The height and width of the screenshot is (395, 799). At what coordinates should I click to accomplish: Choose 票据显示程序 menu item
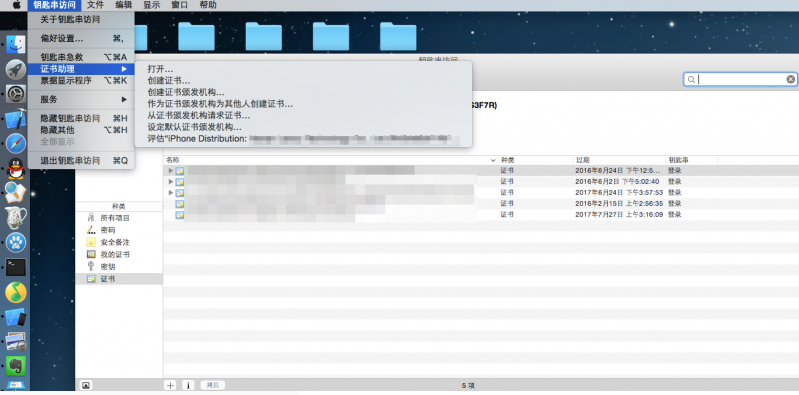click(81, 80)
